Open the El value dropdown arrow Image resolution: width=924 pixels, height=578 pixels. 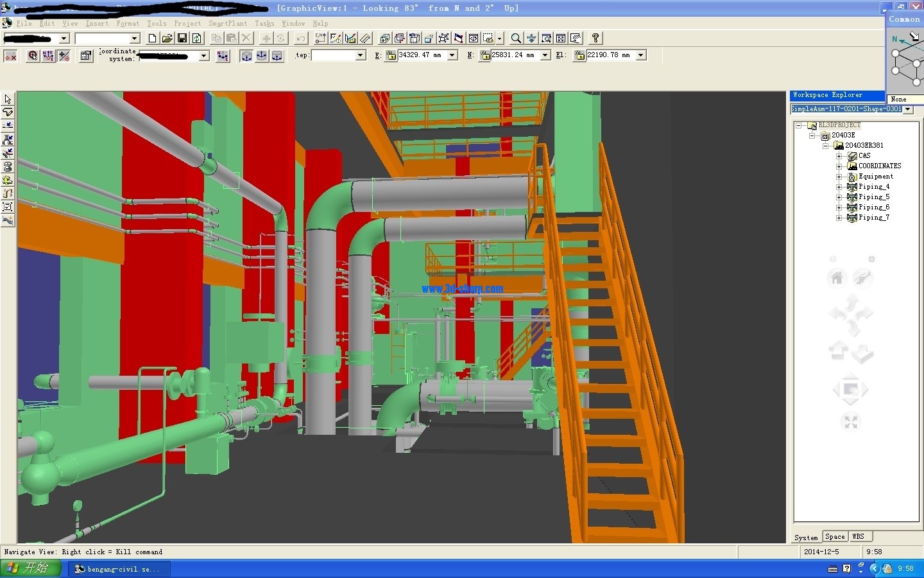point(640,56)
